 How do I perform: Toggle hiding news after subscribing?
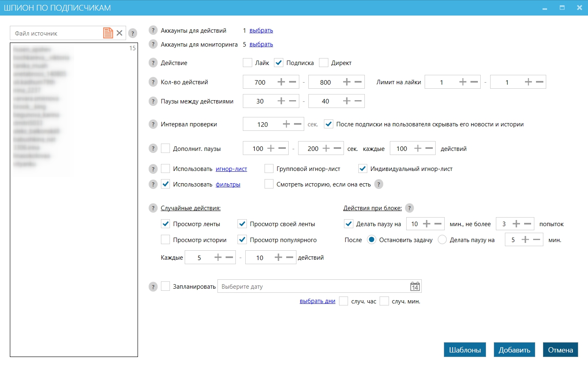click(328, 124)
